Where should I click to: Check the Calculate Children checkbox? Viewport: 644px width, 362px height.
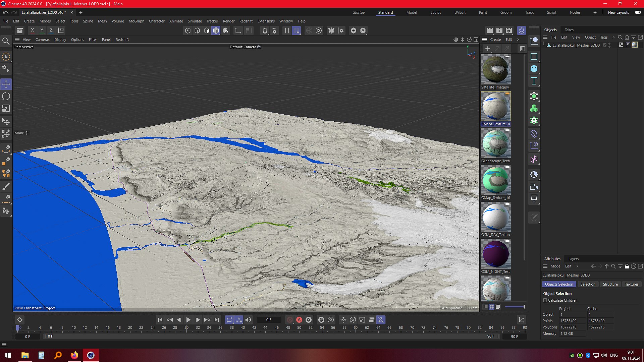pyautogui.click(x=545, y=300)
